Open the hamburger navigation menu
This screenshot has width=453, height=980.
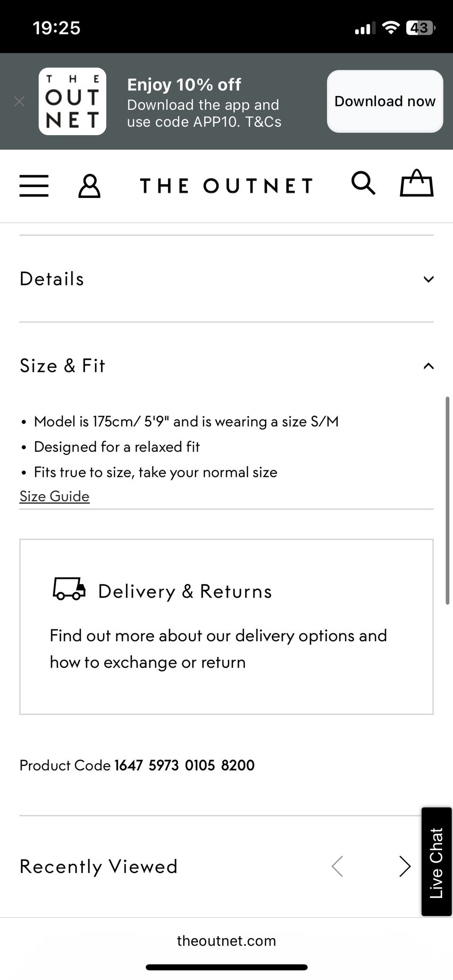[34, 185]
